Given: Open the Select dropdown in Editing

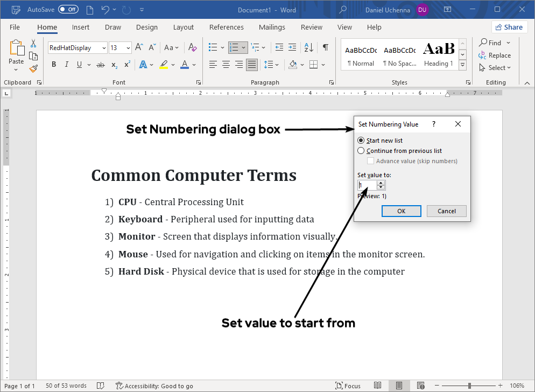Looking at the screenshot, I should tap(495, 68).
